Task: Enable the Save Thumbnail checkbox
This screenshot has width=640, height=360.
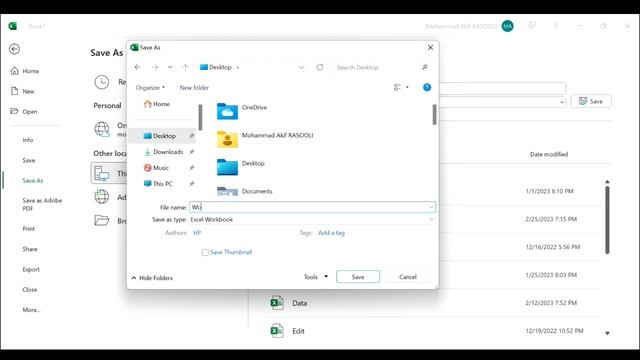Action: click(205, 253)
